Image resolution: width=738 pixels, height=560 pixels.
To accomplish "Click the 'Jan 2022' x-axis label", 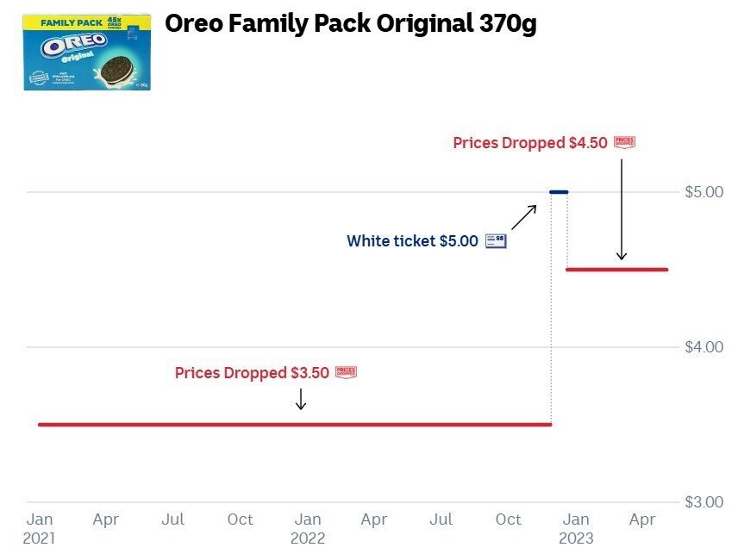I will (308, 528).
